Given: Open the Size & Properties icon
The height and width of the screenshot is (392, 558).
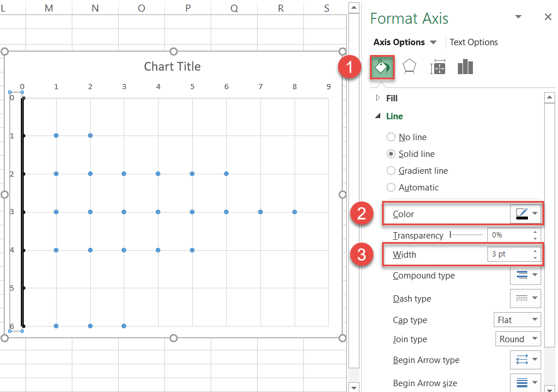Looking at the screenshot, I should [438, 68].
